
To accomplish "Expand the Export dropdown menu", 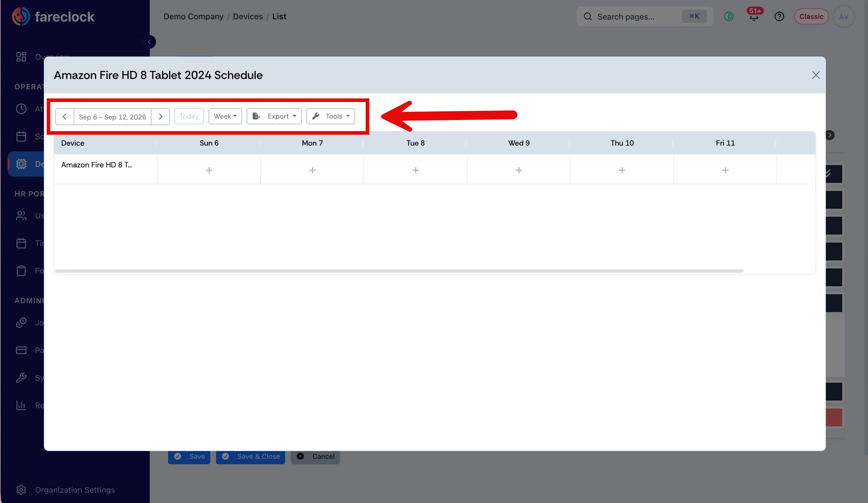I will pos(274,116).
